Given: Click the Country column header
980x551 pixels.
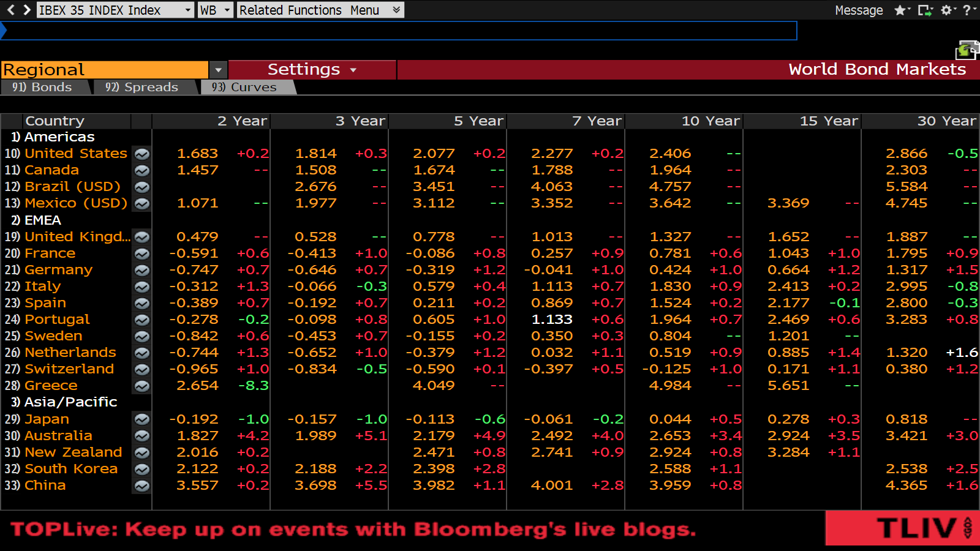Looking at the screenshot, I should [x=77, y=121].
